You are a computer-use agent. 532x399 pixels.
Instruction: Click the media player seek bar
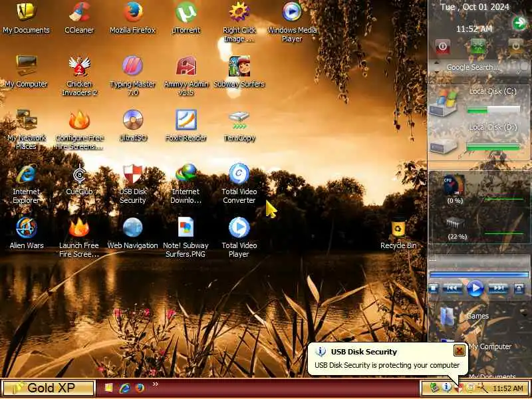click(479, 275)
